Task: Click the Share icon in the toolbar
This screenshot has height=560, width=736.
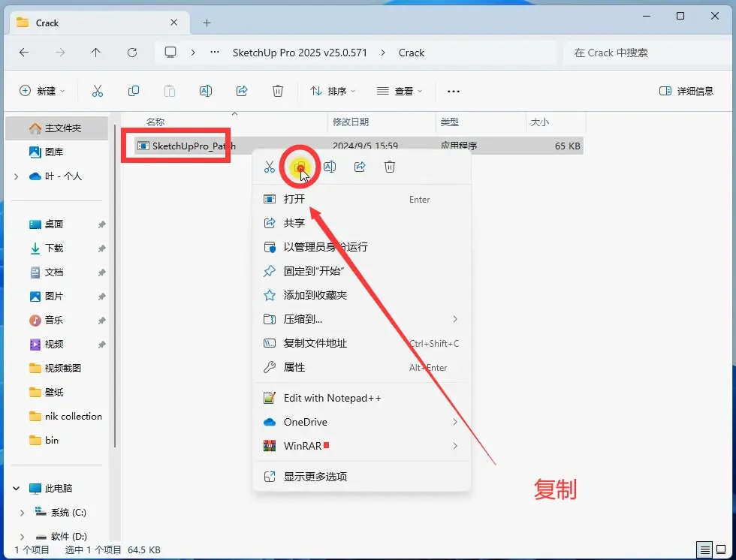Action: 242,91
